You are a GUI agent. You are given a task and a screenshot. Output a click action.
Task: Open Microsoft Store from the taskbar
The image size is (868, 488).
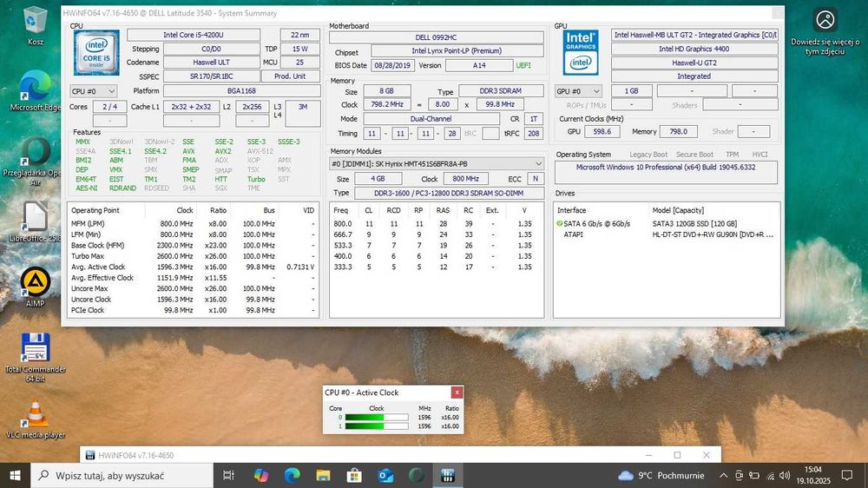tap(354, 475)
